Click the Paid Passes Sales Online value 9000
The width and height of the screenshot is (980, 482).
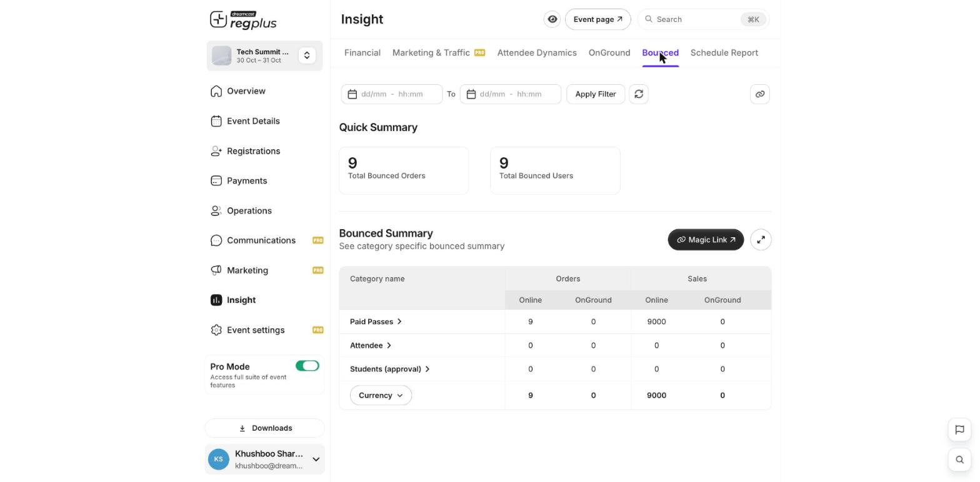pos(656,322)
